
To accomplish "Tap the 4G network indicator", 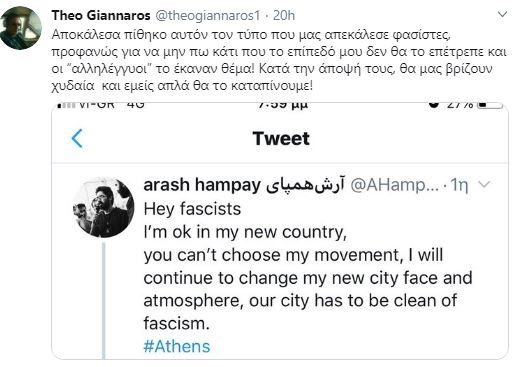I will click(x=136, y=105).
